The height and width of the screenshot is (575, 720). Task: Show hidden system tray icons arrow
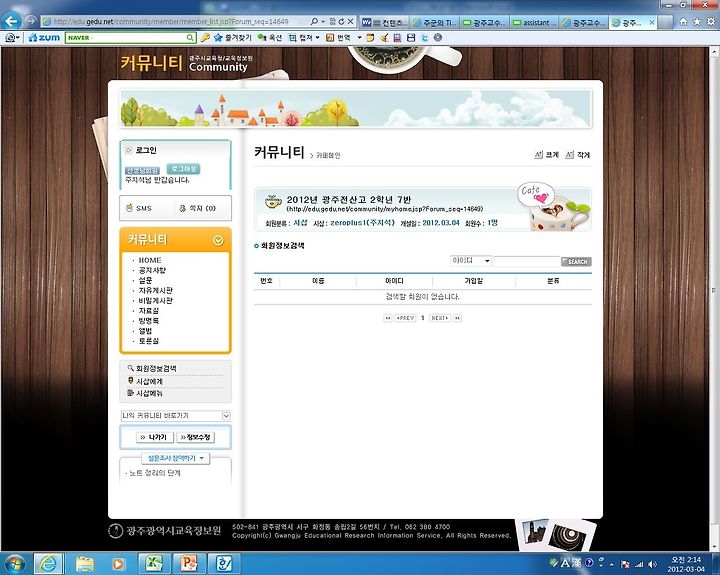pos(612,564)
